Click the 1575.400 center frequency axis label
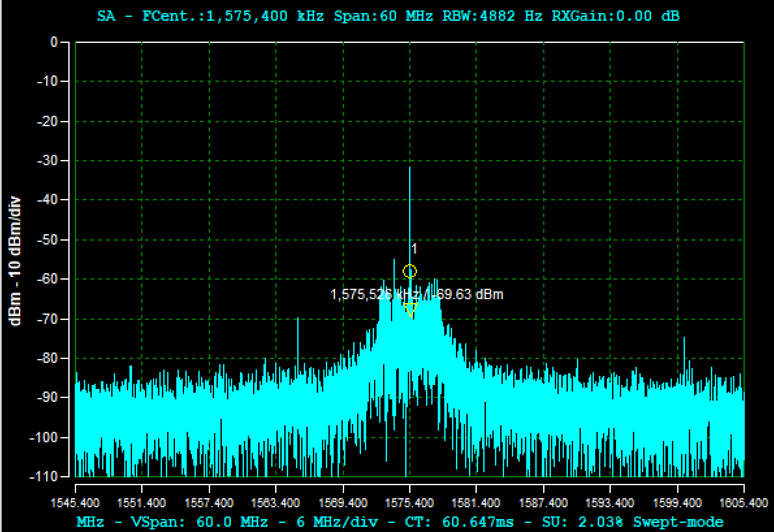This screenshot has width=774, height=532. pos(410,503)
